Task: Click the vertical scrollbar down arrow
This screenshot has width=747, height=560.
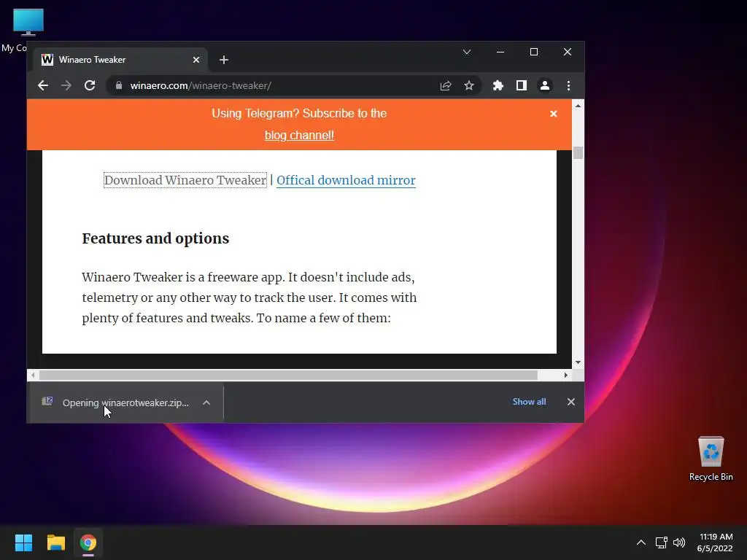Action: click(x=578, y=362)
